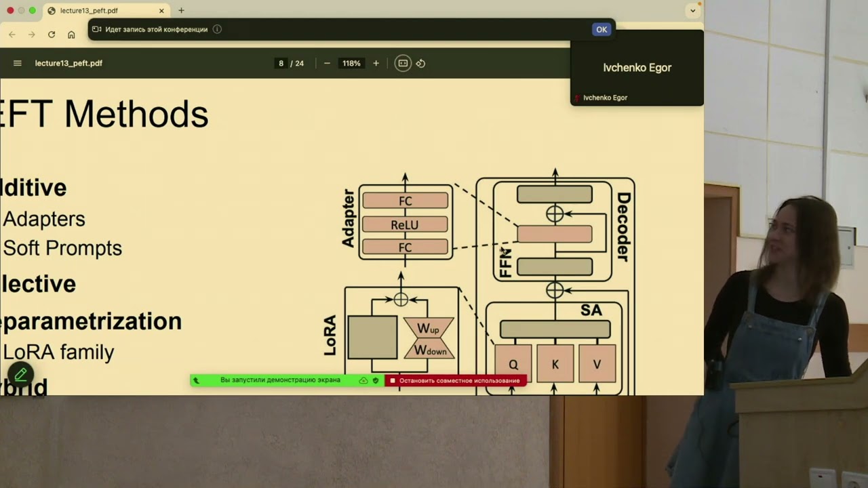The height and width of the screenshot is (488, 868).
Task: Click the V block in the SA diagram
Action: 597,365
